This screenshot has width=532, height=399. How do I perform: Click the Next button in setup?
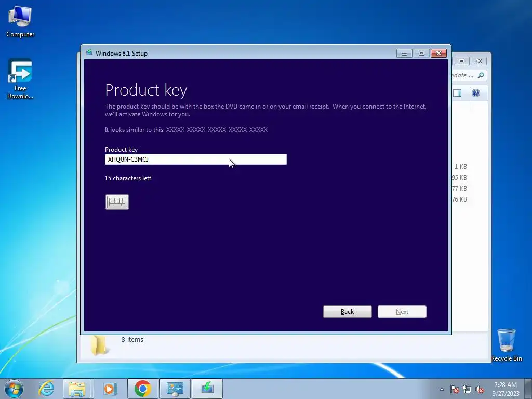[402, 312]
